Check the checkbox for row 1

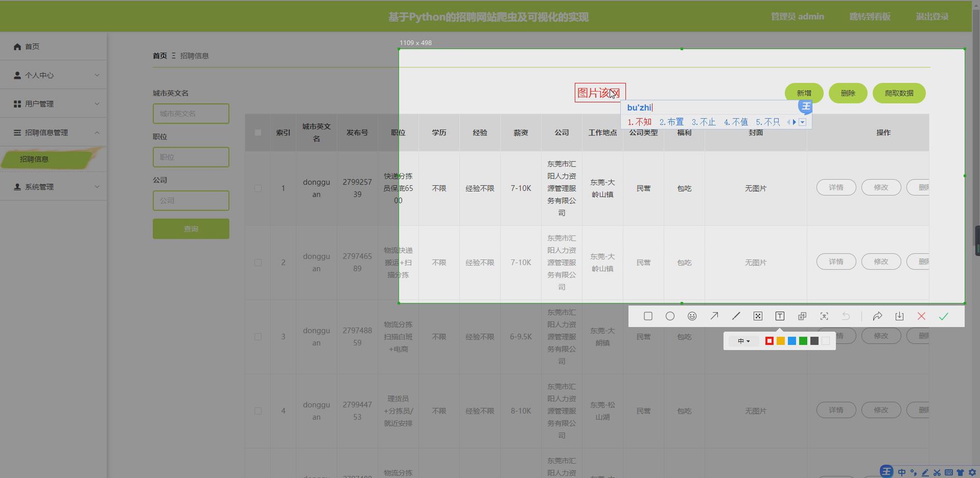point(258,188)
